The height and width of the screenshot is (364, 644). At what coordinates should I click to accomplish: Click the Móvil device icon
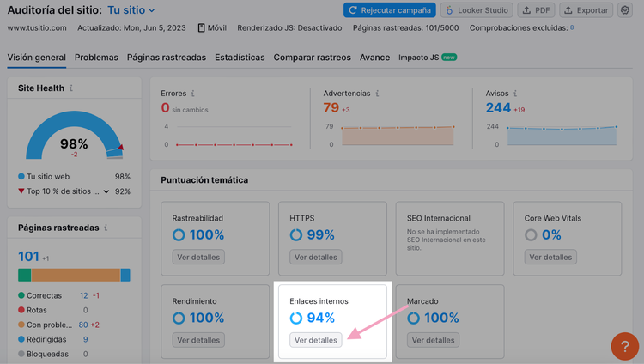(x=201, y=28)
